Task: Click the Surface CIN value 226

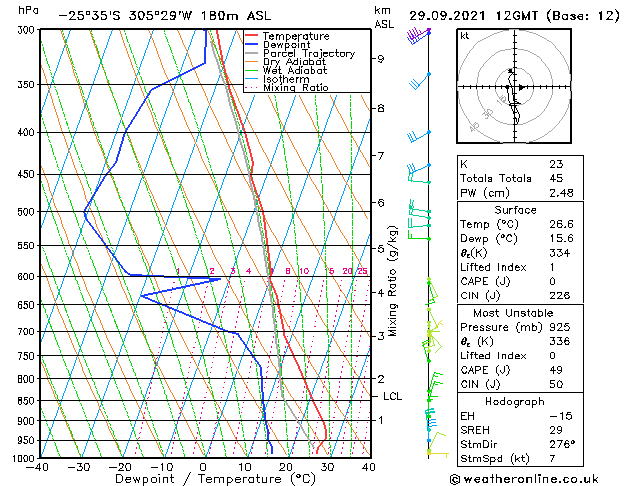Action: pos(560,296)
